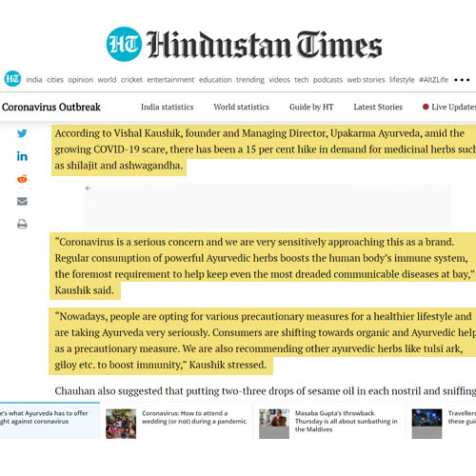476x476 pixels.
Task: Click the back arrow in ad placeholder
Action: 89,188
